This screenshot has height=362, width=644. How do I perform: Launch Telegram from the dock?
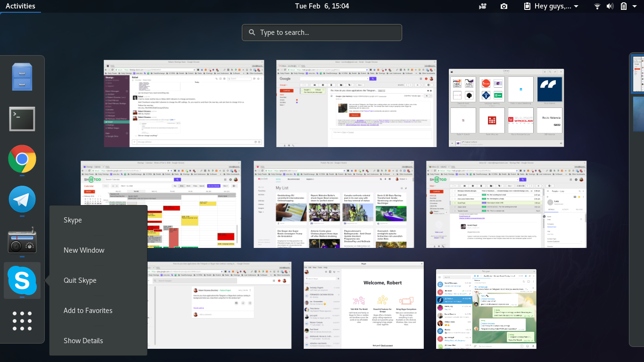(22, 199)
